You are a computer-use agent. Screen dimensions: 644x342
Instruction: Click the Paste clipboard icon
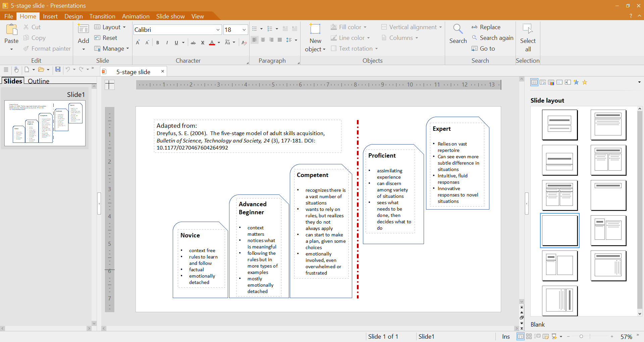pyautogui.click(x=12, y=30)
